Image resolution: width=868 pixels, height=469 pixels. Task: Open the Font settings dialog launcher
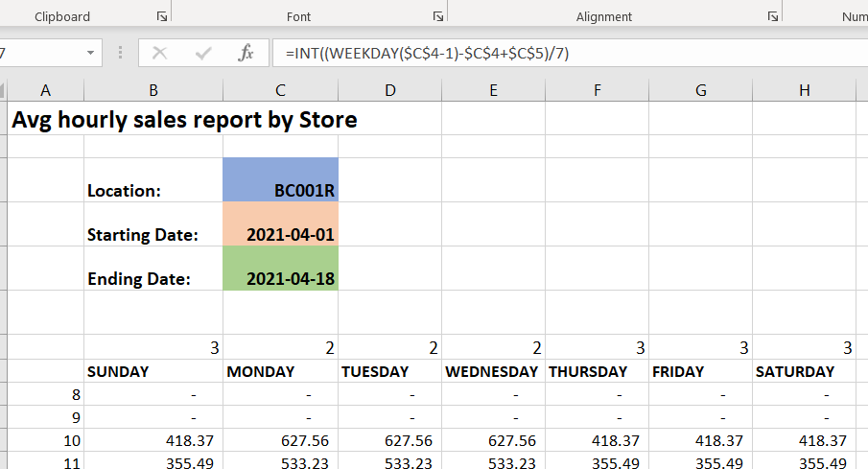click(x=437, y=17)
